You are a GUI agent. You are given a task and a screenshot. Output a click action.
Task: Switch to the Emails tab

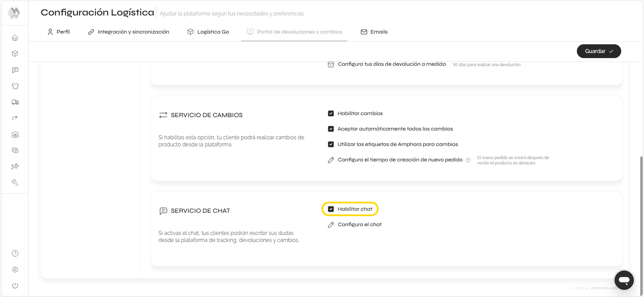point(374,32)
